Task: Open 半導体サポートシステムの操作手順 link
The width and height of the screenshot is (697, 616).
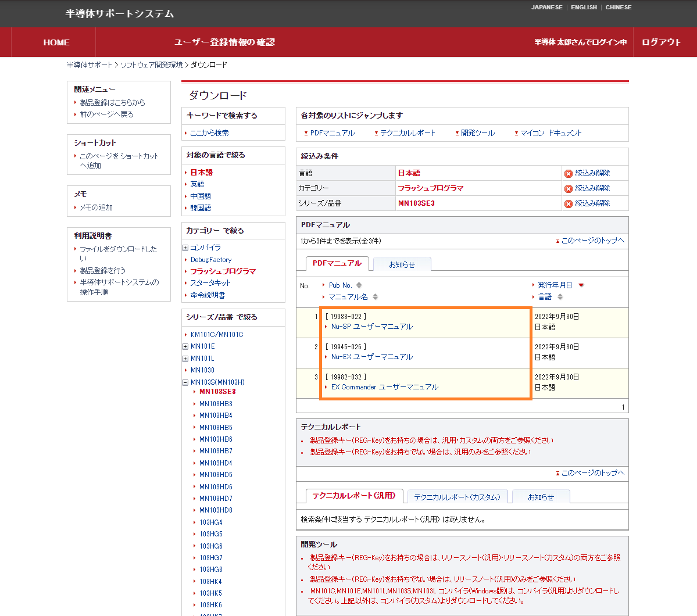Action: click(119, 287)
